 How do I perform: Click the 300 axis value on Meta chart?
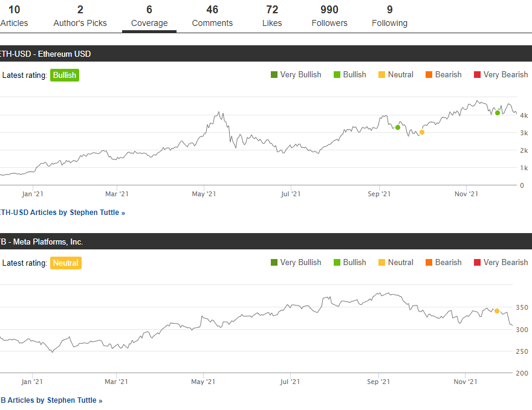(x=522, y=329)
